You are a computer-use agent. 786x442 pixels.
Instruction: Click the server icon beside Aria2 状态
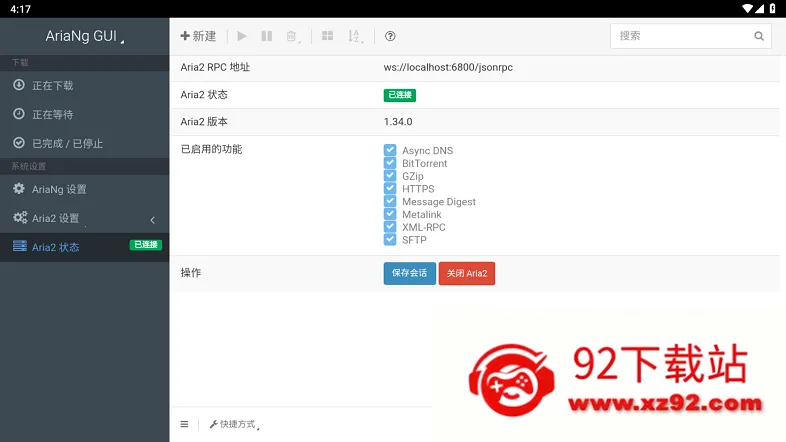[x=20, y=246]
